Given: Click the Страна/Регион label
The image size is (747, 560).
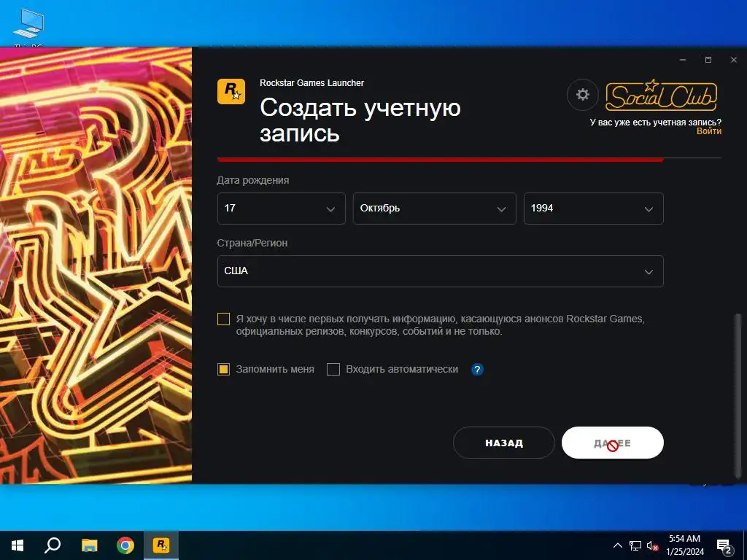Looking at the screenshot, I should pyautogui.click(x=252, y=243).
